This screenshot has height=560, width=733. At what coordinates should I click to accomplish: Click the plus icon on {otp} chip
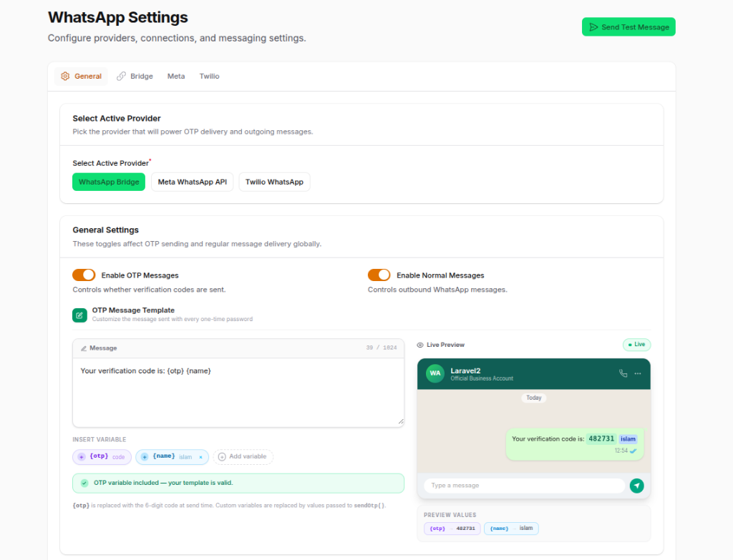click(x=82, y=457)
